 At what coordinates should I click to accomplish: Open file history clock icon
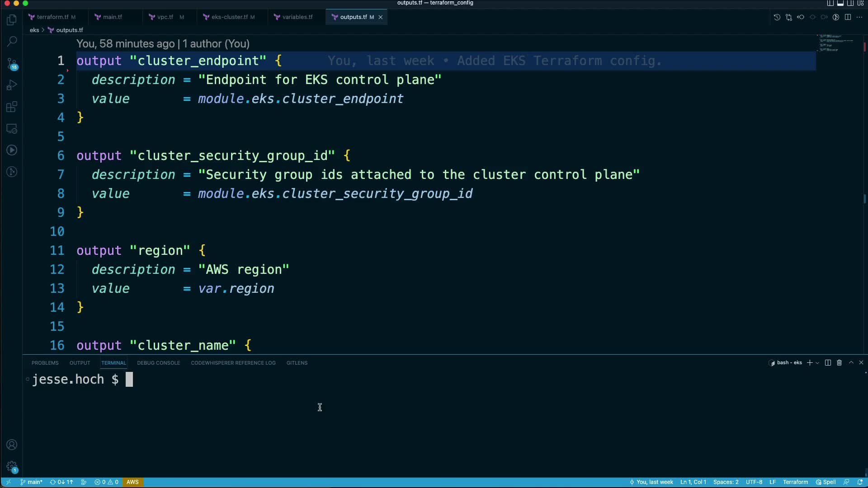(x=777, y=17)
